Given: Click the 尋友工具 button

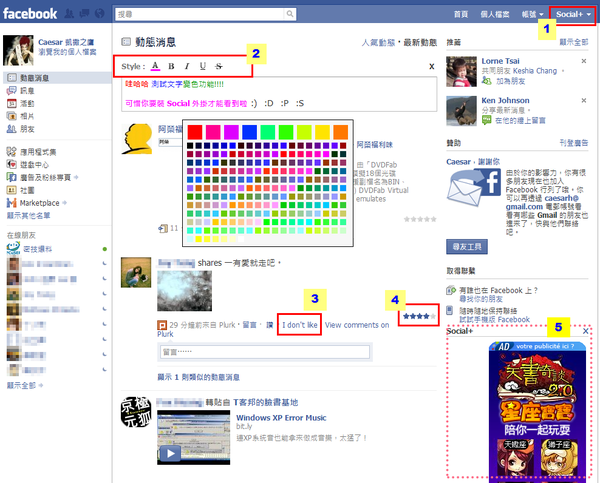Looking at the screenshot, I should coord(467,247).
